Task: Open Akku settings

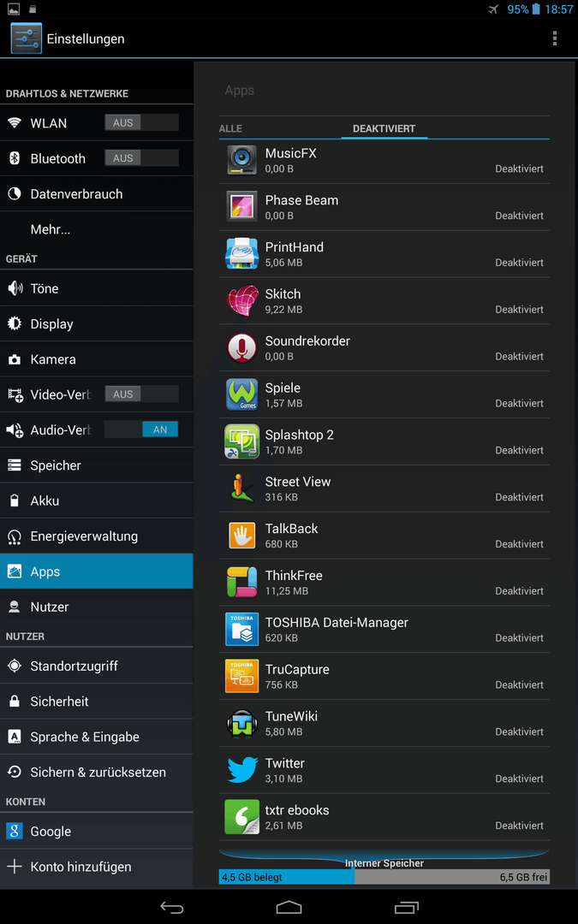Action: click(97, 500)
